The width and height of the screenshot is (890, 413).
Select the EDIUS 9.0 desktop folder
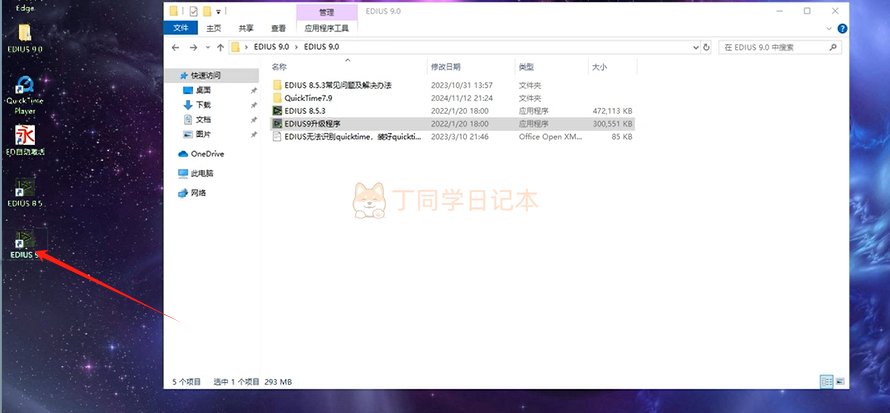24,34
